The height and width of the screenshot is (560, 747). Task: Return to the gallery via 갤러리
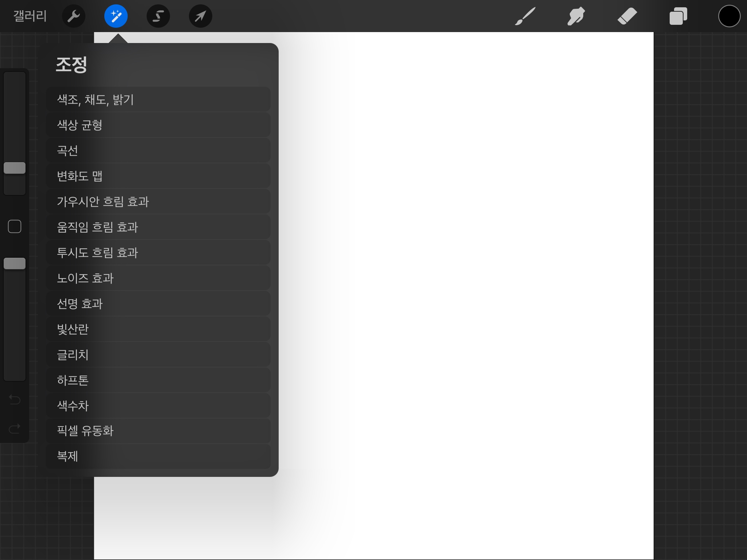[x=30, y=16]
